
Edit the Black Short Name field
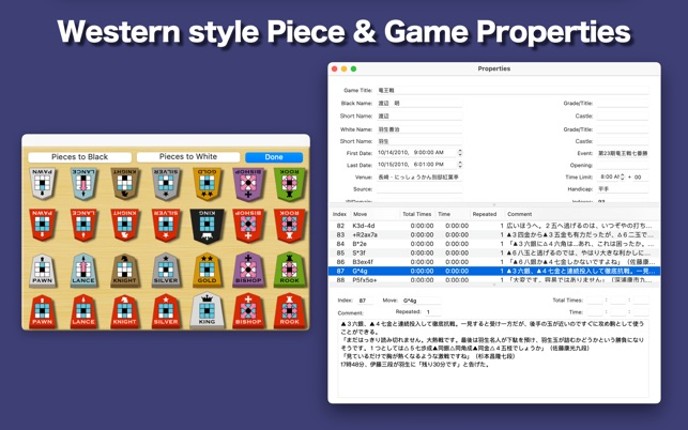coord(419,116)
